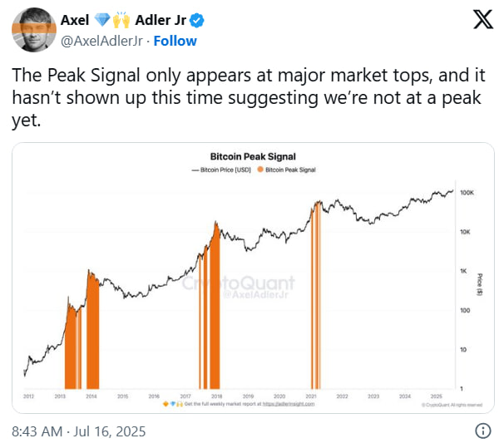The height and width of the screenshot is (448, 499).
Task: Click the 100K price axis label
Action: tap(467, 193)
